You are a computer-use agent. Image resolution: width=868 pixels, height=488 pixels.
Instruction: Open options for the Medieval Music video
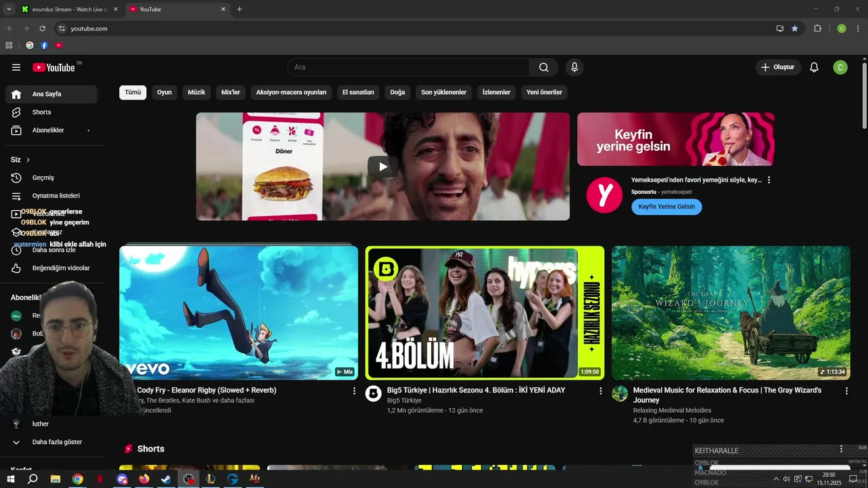pyautogui.click(x=846, y=391)
